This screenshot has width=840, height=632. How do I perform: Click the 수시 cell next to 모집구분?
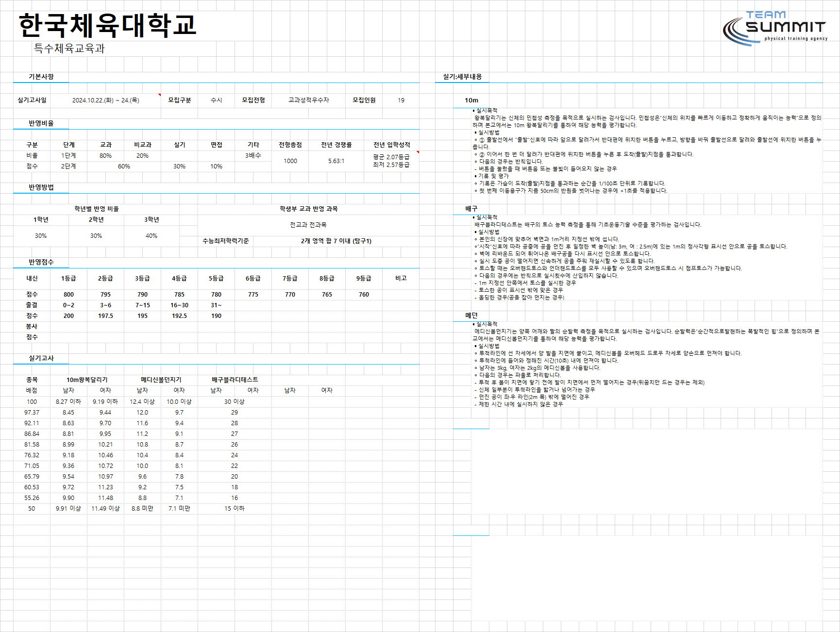pyautogui.click(x=217, y=100)
